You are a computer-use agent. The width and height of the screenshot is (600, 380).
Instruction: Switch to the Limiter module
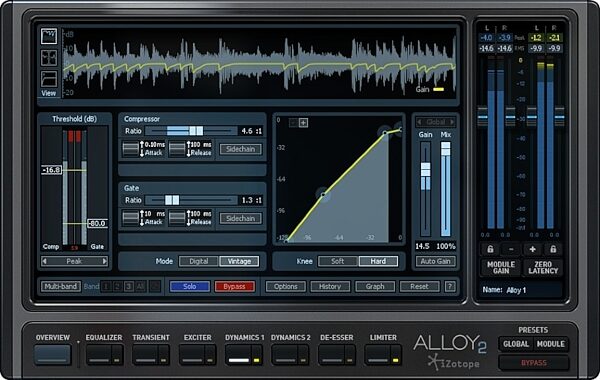coord(378,355)
